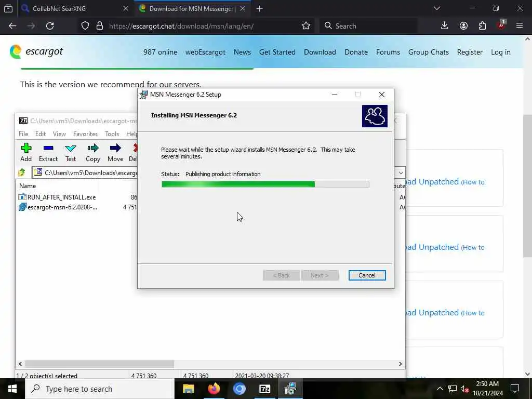
Task: Open the escargot News link
Action: click(x=242, y=52)
